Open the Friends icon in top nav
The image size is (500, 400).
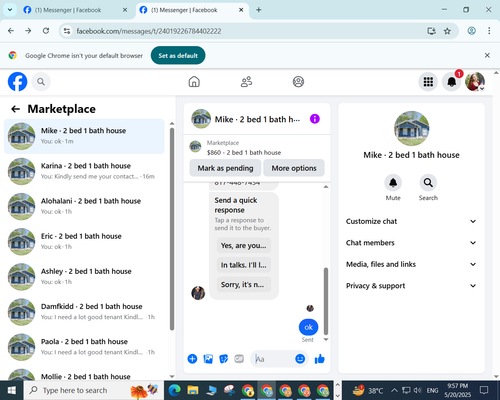pos(246,82)
